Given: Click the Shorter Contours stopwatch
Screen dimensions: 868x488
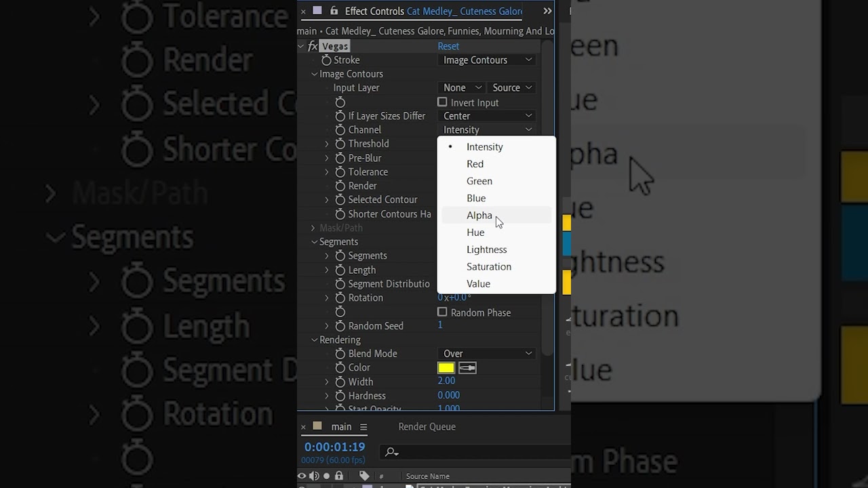Looking at the screenshot, I should click(340, 214).
